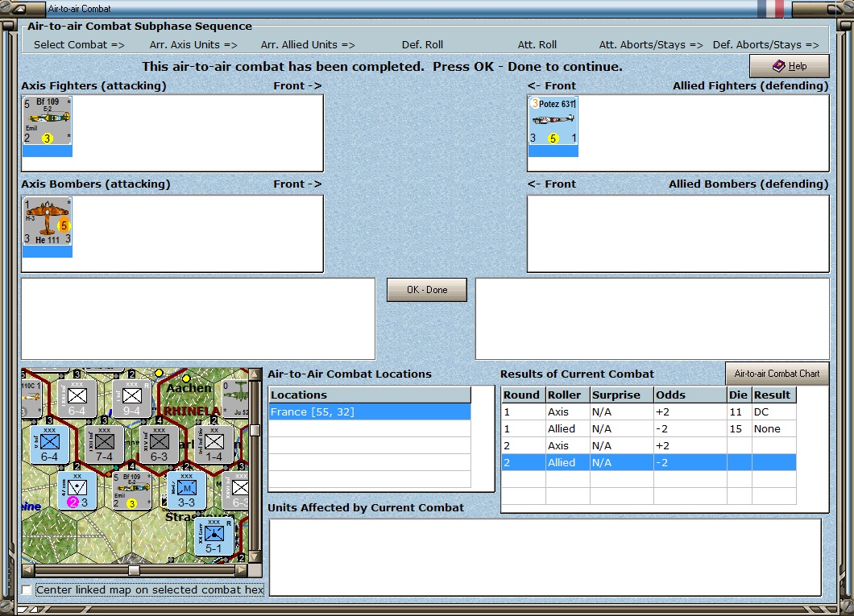This screenshot has height=616, width=854.
Task: Click the Ju 52 transport counter on map
Action: (x=235, y=399)
